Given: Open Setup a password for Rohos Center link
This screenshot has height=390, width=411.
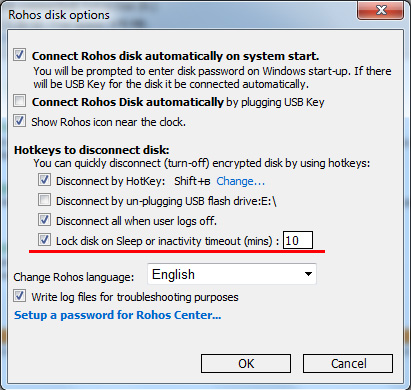Looking at the screenshot, I should pos(117,315).
